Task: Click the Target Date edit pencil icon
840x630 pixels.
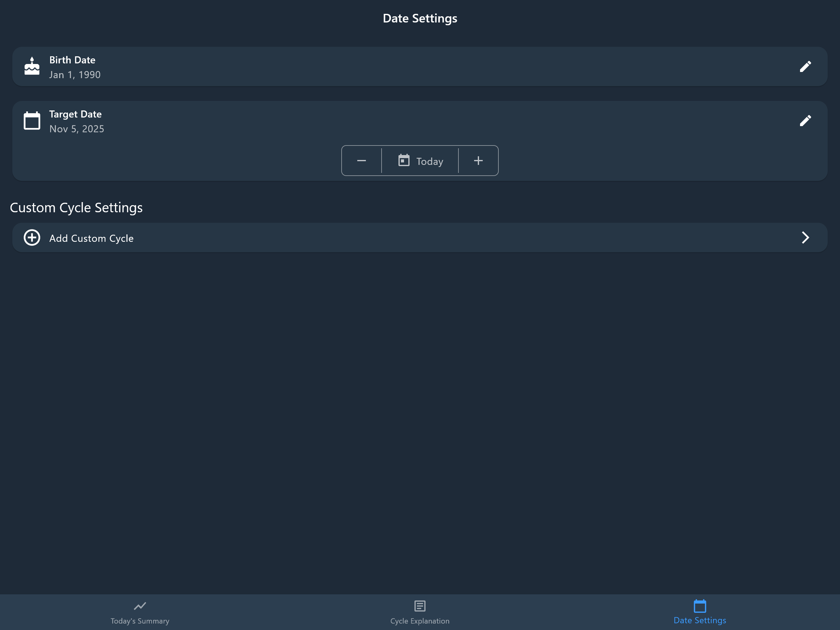Action: 805,121
